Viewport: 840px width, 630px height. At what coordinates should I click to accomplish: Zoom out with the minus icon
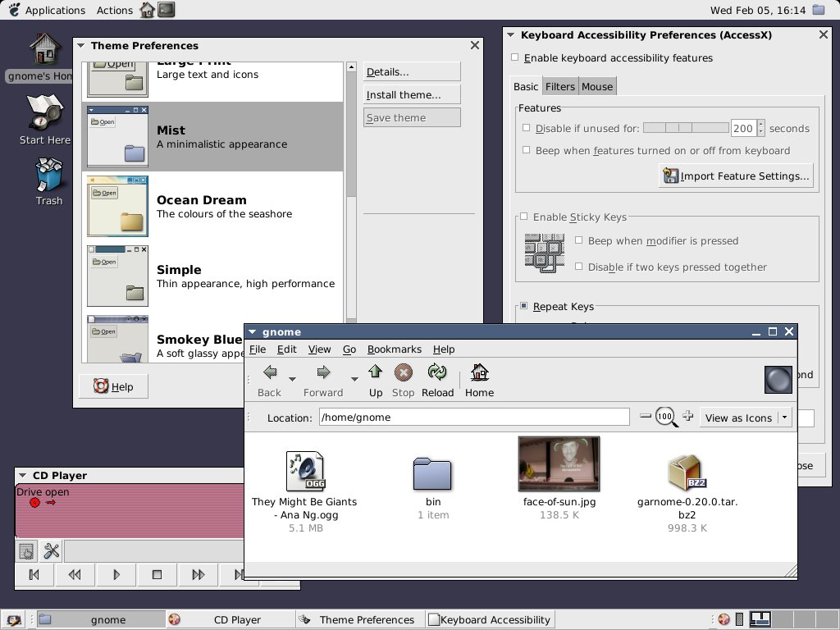click(x=646, y=417)
